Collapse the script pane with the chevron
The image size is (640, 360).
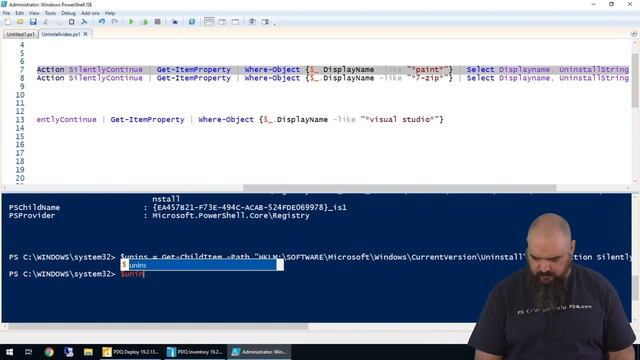[633, 34]
